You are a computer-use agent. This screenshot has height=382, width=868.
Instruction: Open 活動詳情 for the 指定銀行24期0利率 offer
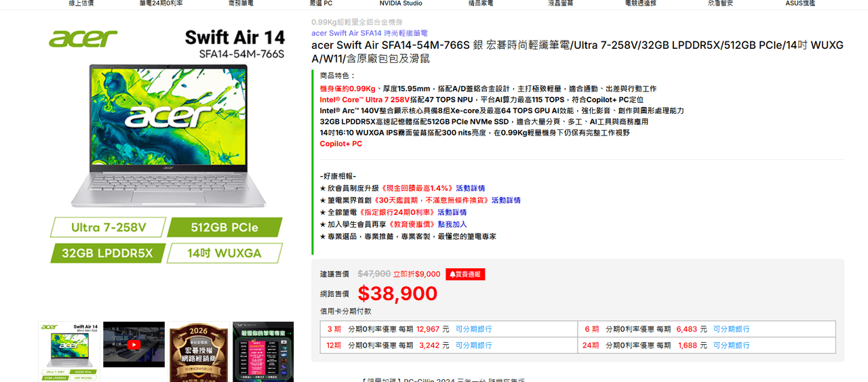tap(452, 213)
